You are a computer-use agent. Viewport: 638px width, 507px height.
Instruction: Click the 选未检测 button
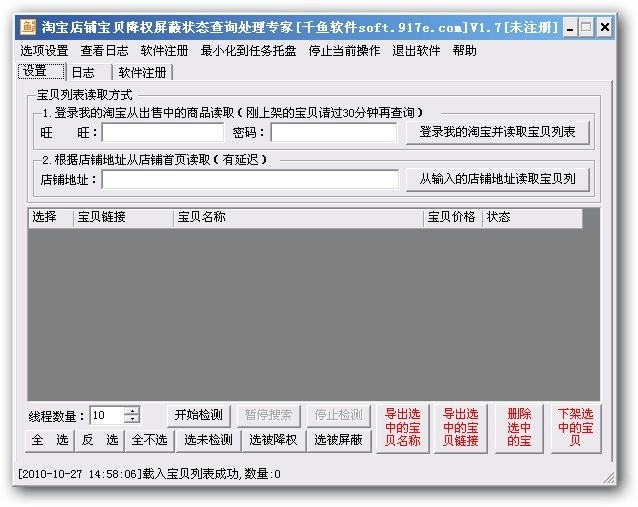(208, 440)
